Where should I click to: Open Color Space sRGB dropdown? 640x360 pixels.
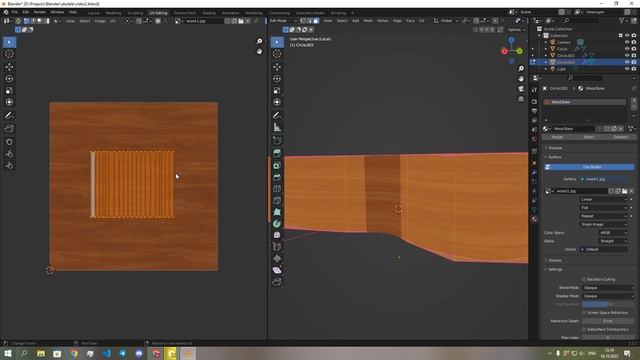pos(613,233)
